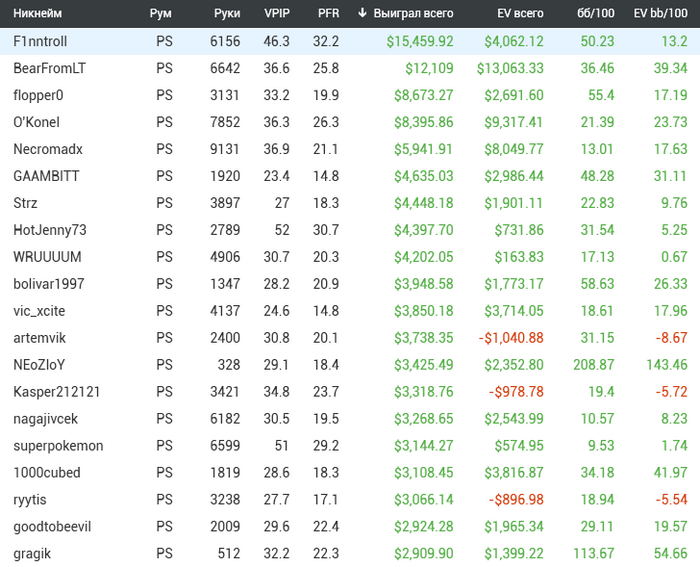Click EV bb/100 value -5.54
The width and height of the screenshot is (700, 567).
(x=671, y=500)
